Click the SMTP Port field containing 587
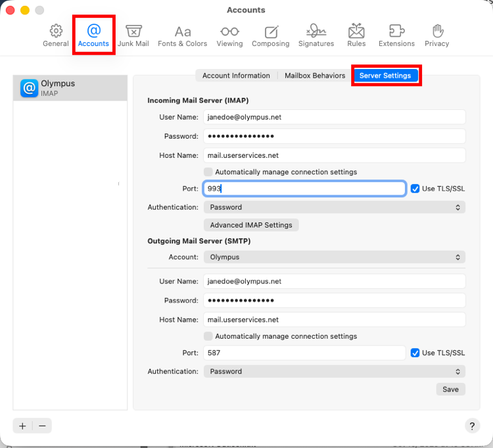Image resolution: width=493 pixels, height=448 pixels. [x=304, y=353]
